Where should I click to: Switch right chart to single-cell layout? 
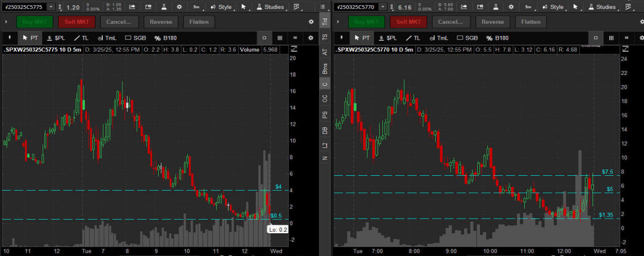tap(595, 38)
